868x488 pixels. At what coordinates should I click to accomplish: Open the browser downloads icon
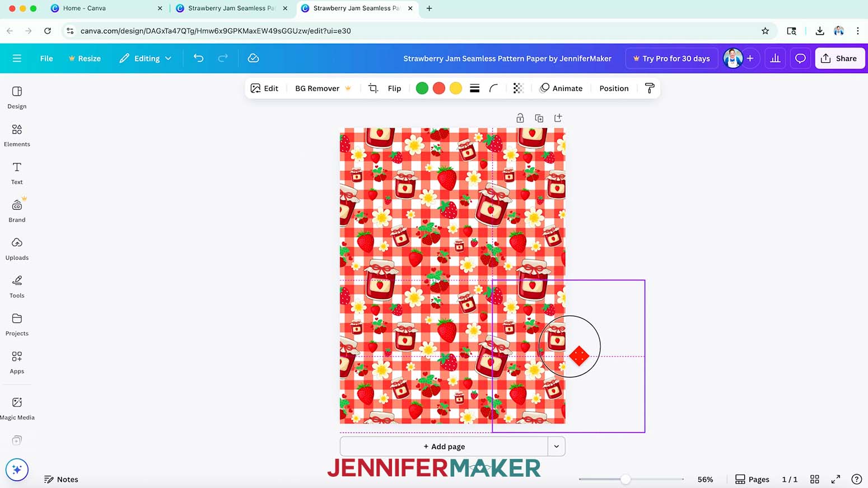[x=820, y=31]
